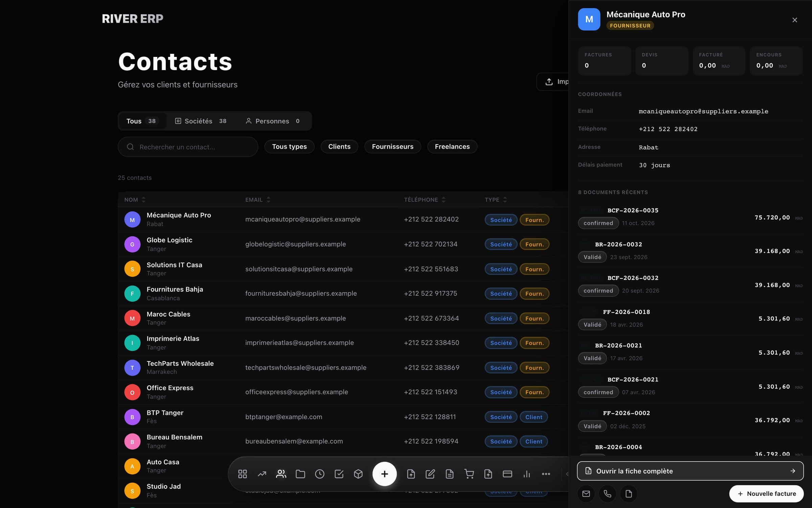Screen dimensions: 812x508
Task: Open the text document icon in the dock
Action: pos(449,474)
